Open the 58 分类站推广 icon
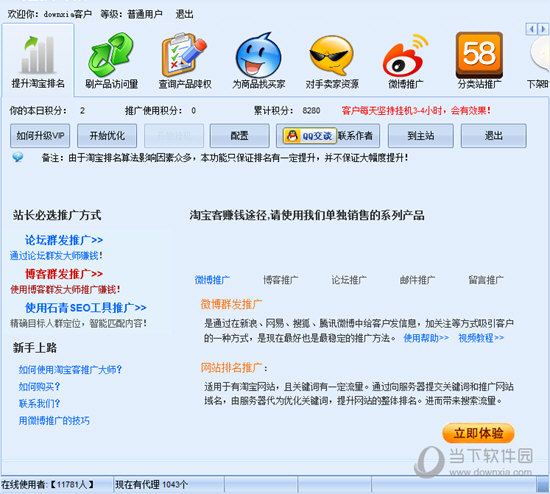 (x=479, y=55)
